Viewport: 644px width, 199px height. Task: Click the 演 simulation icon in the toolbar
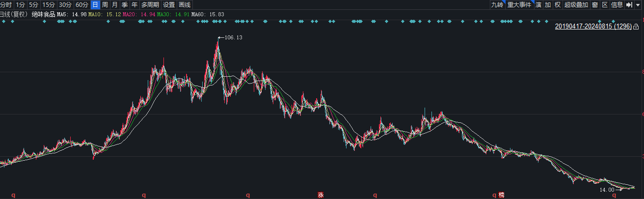point(538,5)
